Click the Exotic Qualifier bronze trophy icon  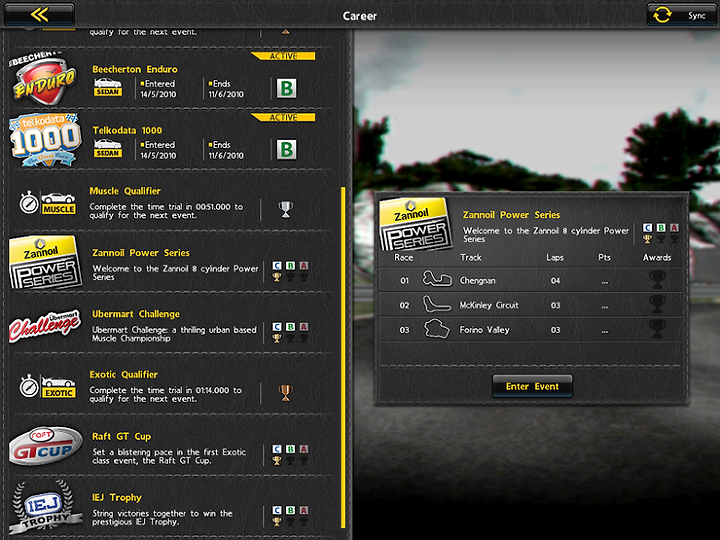click(286, 393)
